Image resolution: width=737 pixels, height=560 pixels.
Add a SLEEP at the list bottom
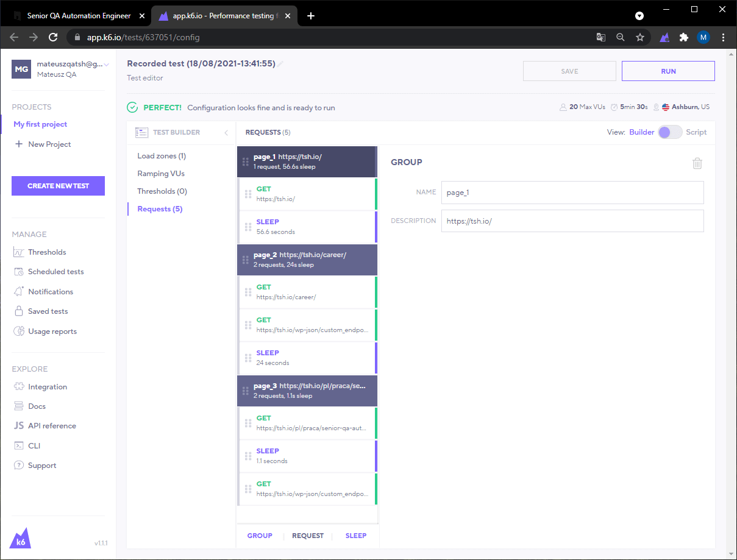coord(356,536)
